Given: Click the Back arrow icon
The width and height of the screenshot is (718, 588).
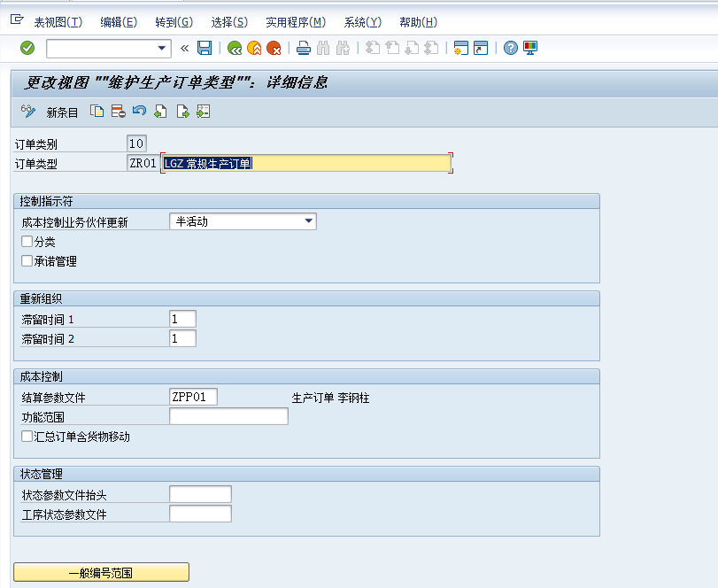Looking at the screenshot, I should (234, 49).
